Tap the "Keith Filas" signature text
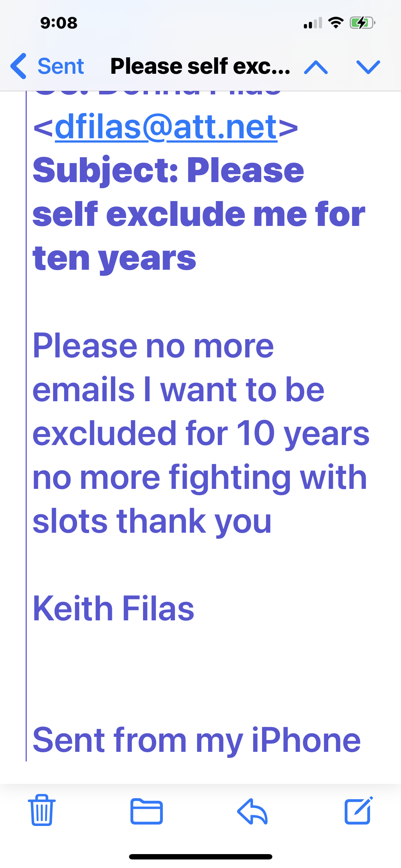401x868 pixels. (x=113, y=609)
